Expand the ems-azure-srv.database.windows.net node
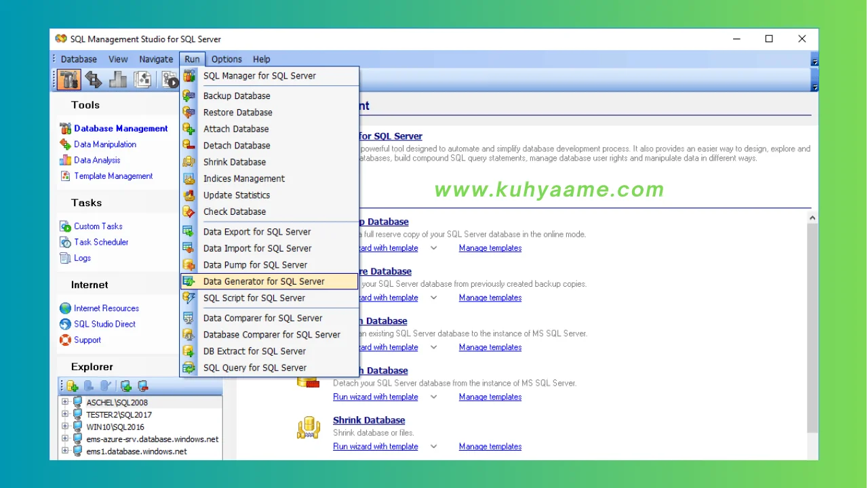The width and height of the screenshot is (868, 488). pyautogui.click(x=65, y=439)
